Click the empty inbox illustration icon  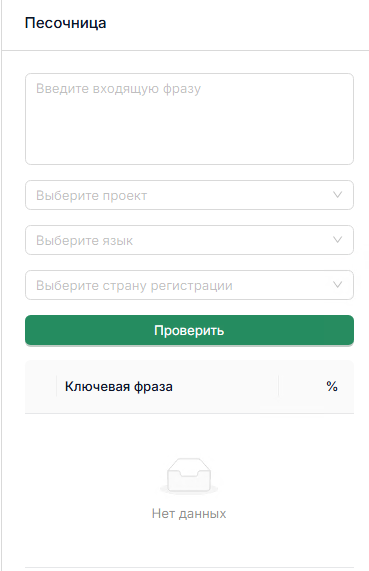point(189,476)
